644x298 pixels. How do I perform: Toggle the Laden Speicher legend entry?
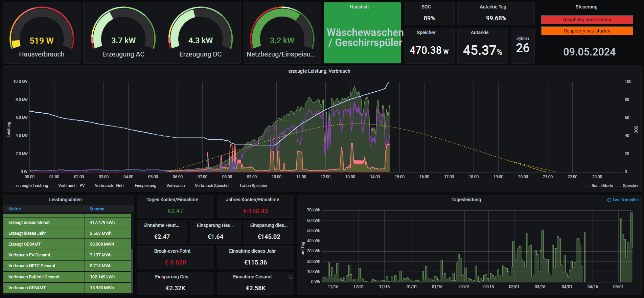[x=253, y=186]
